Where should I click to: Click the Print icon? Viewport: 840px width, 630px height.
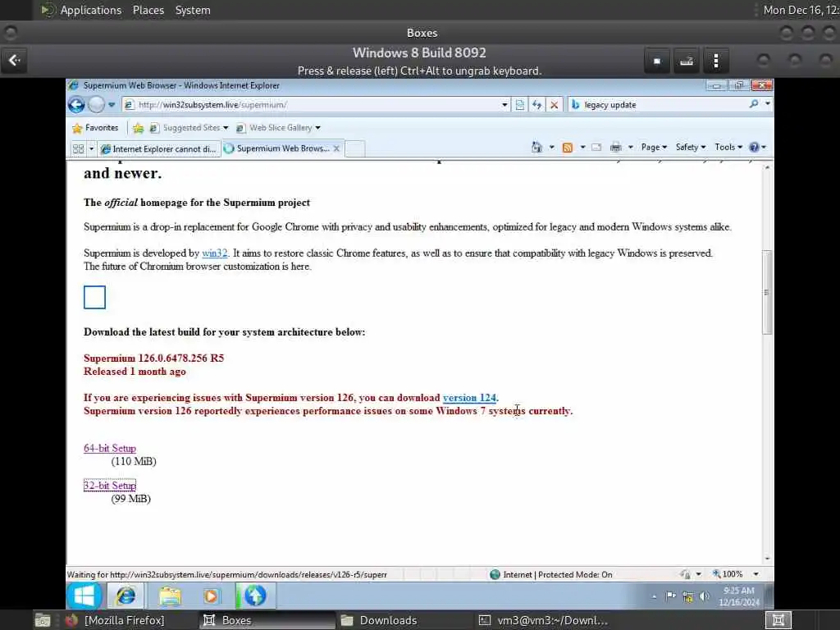(616, 148)
